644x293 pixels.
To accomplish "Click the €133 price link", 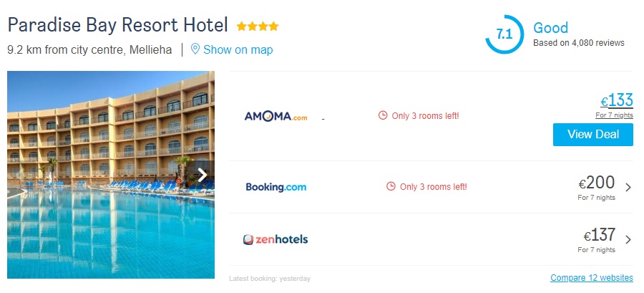I will point(616,100).
